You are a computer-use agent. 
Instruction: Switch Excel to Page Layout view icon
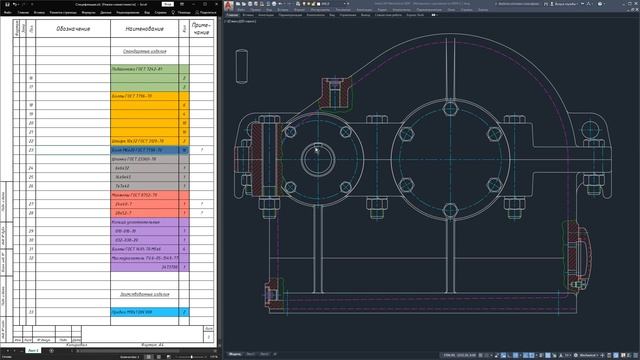[x=159, y=357]
